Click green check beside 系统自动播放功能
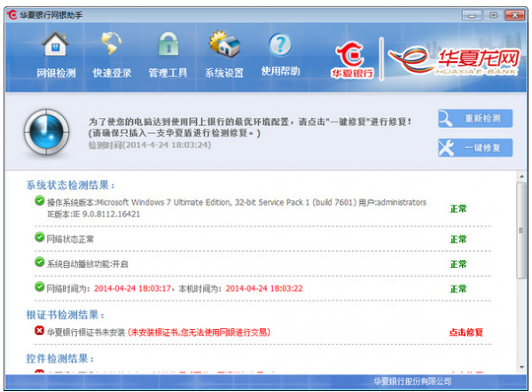The image size is (532, 392). click(39, 262)
